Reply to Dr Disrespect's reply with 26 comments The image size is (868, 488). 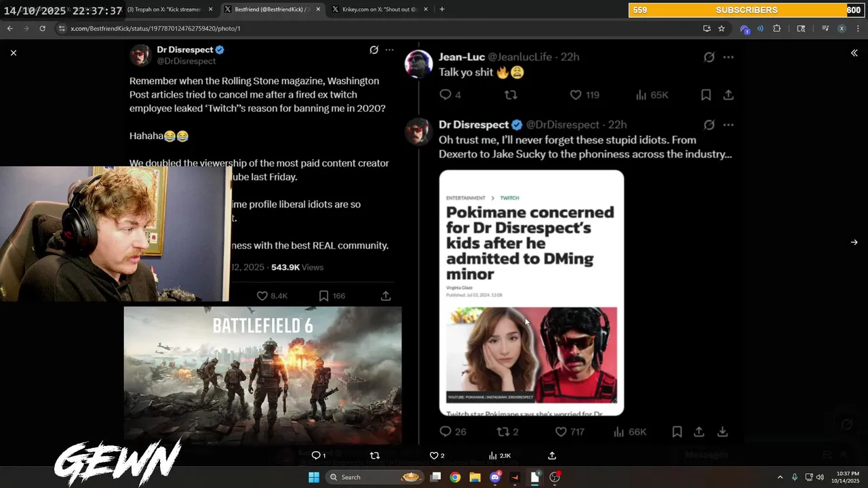point(452,432)
